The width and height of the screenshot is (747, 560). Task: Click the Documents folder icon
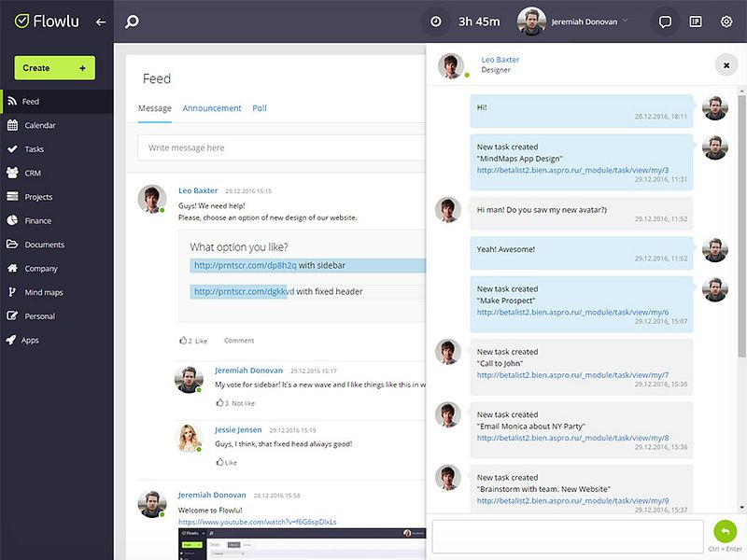coord(12,245)
